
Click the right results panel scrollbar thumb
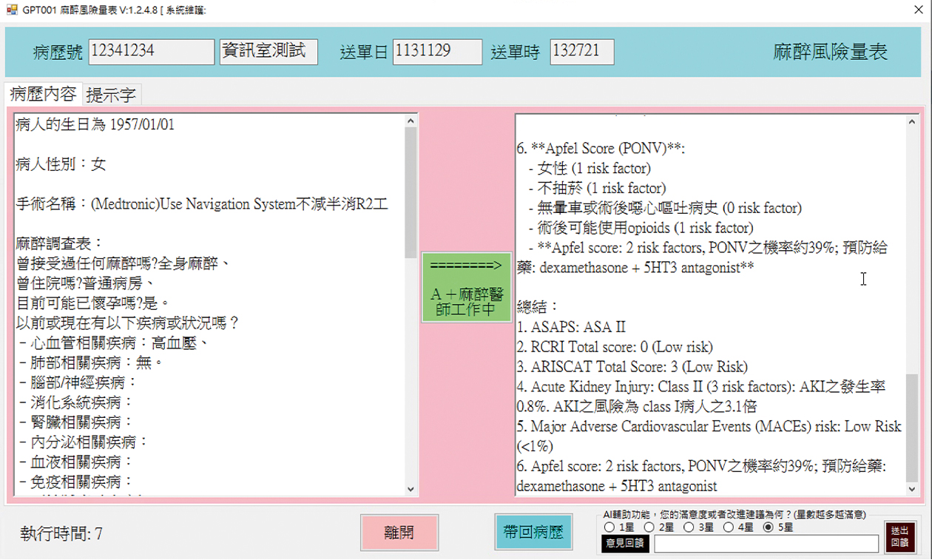click(x=913, y=428)
